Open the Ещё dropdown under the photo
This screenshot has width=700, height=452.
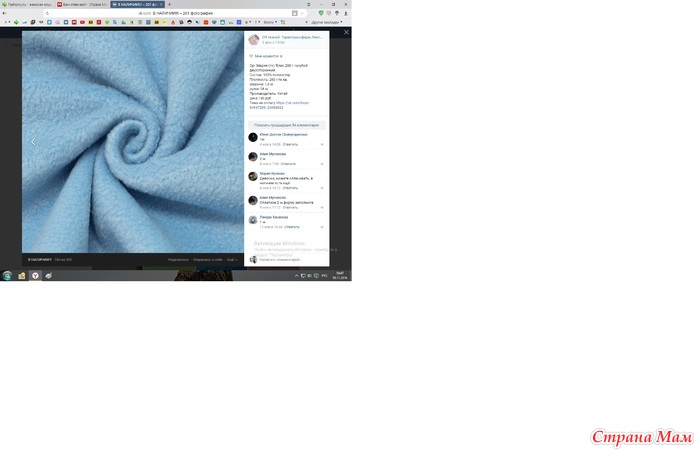232,259
